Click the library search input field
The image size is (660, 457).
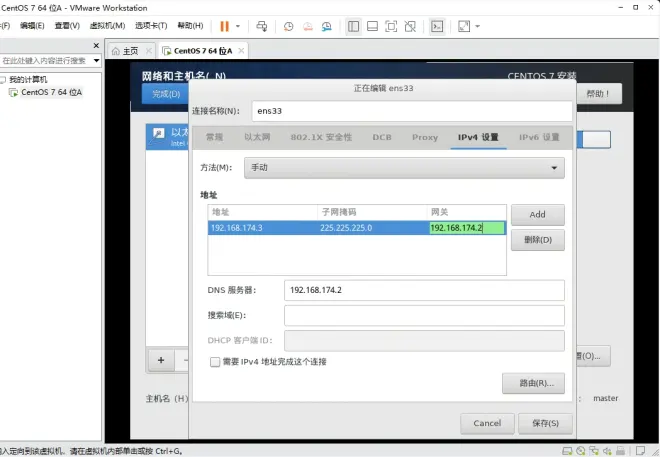(45, 61)
